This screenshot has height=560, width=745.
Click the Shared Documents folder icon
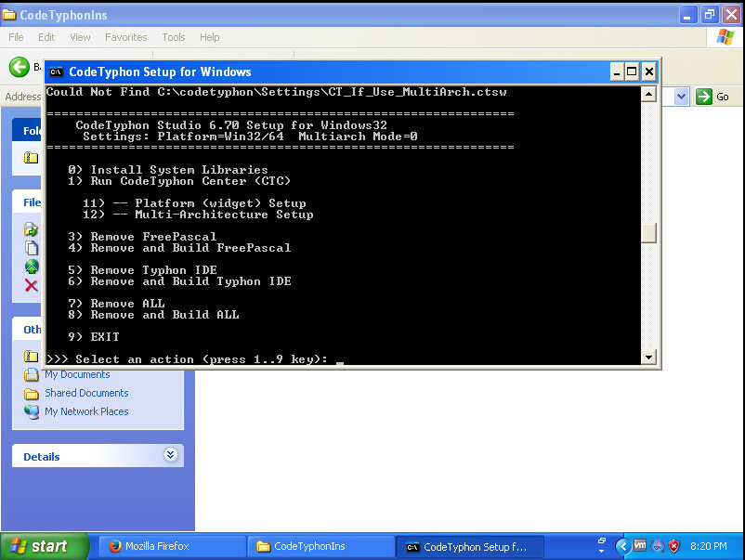tap(32, 394)
